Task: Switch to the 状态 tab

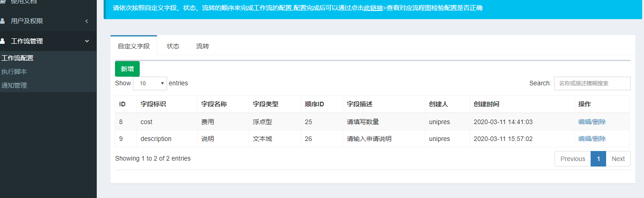Action: 173,46
